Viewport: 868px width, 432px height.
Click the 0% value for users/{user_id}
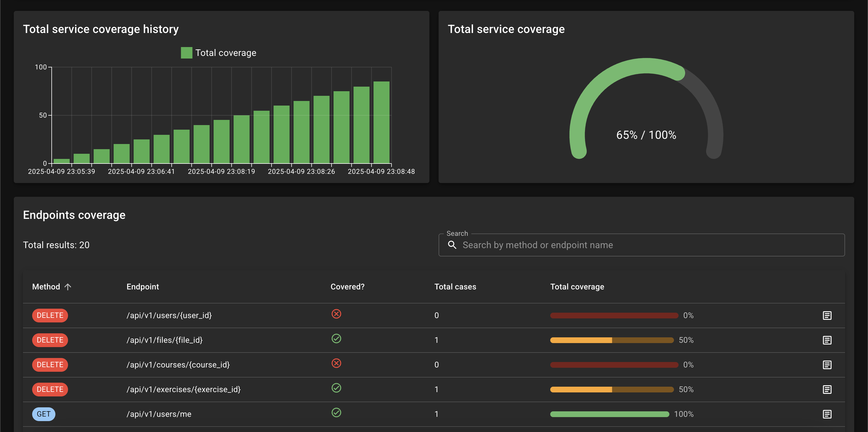click(x=688, y=316)
